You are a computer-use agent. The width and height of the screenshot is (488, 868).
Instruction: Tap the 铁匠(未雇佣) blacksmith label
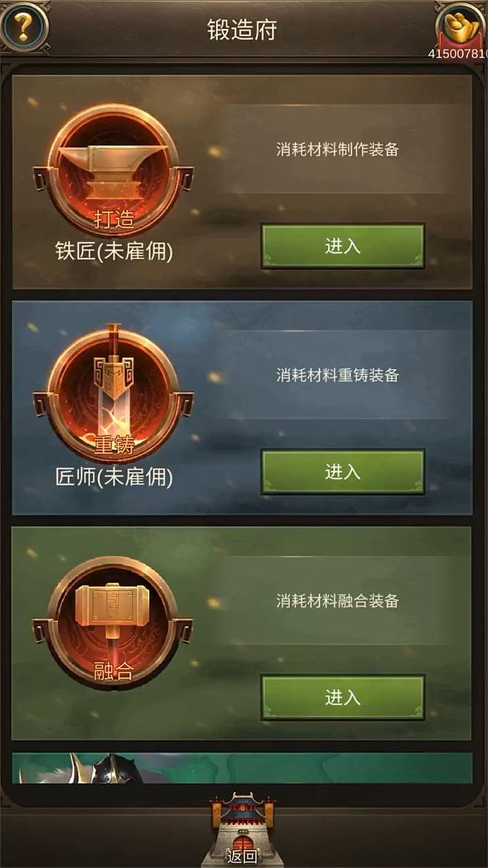114,252
